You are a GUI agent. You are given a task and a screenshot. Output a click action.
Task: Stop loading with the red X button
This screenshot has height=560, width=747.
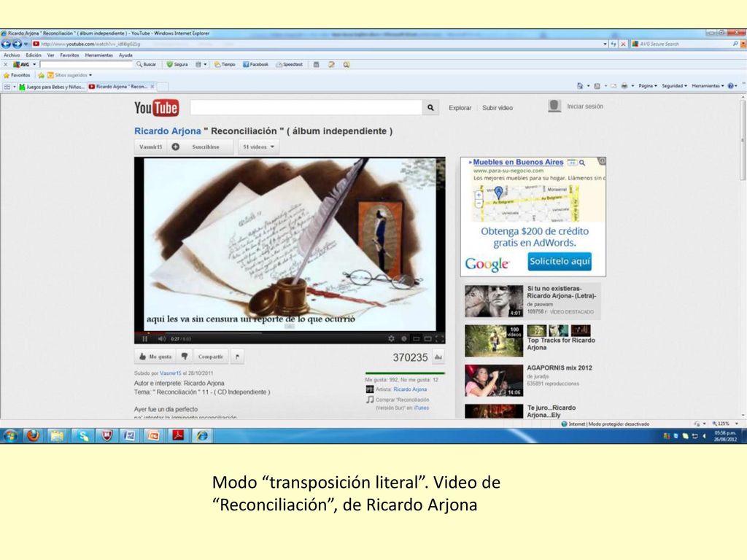(623, 44)
